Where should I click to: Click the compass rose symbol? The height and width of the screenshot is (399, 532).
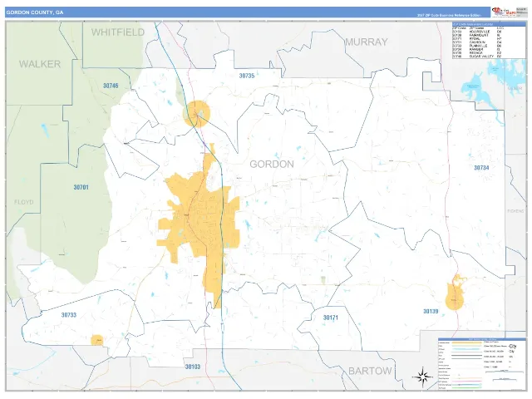pyautogui.click(x=422, y=377)
